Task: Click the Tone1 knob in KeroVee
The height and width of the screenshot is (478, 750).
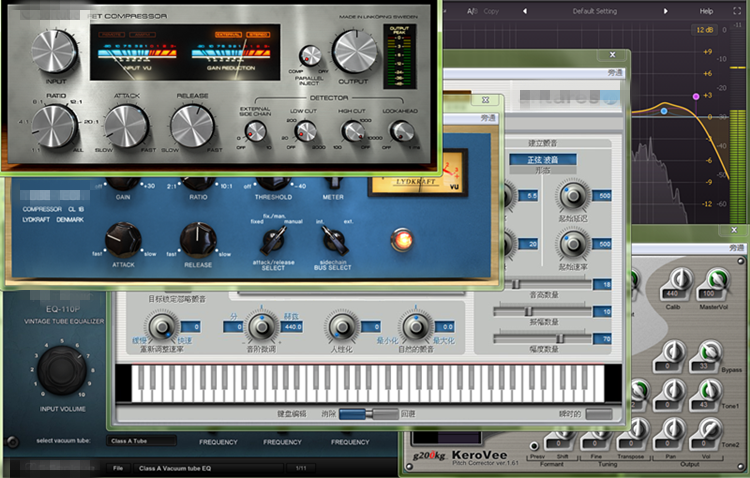Action: tap(710, 390)
